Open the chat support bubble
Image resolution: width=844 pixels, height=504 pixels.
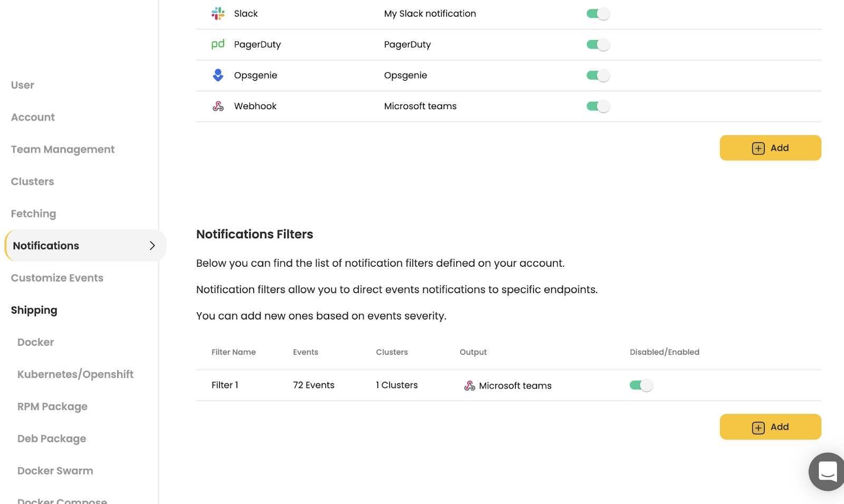click(x=827, y=471)
